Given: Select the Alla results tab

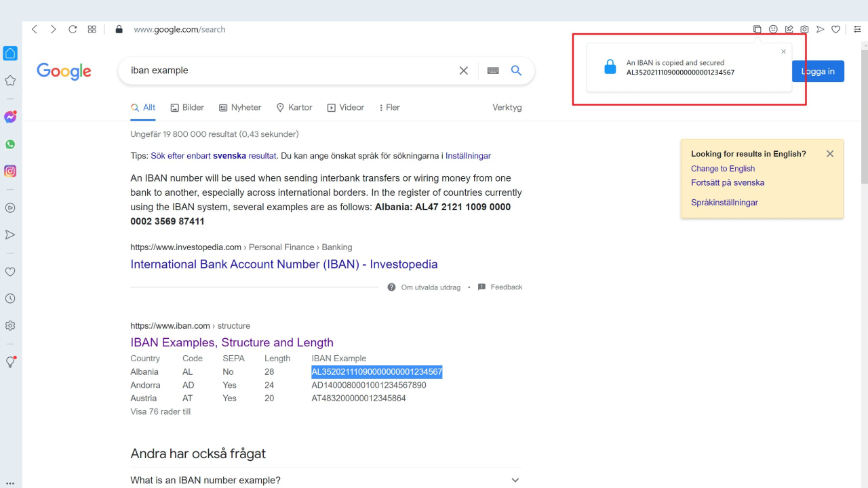Looking at the screenshot, I should tap(143, 107).
